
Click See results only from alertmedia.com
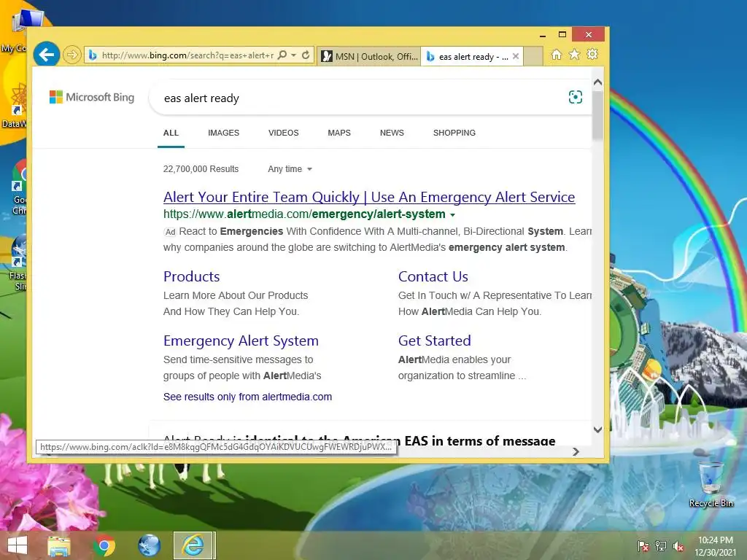coord(248,397)
